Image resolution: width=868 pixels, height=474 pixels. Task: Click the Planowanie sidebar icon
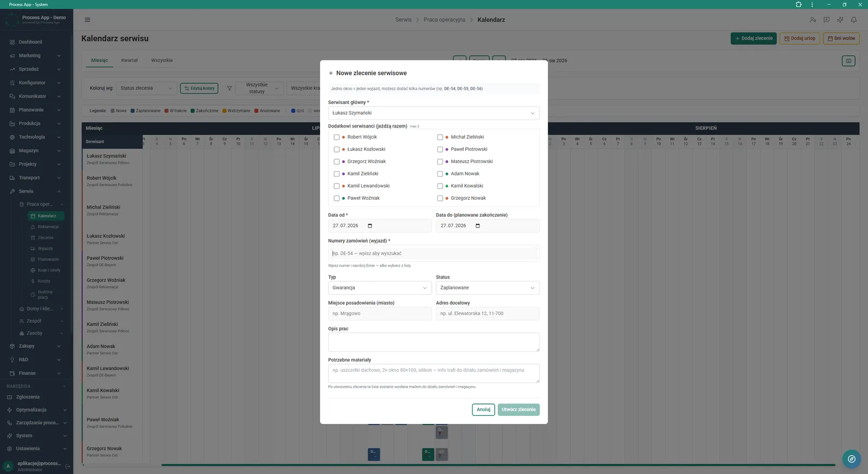point(12,110)
